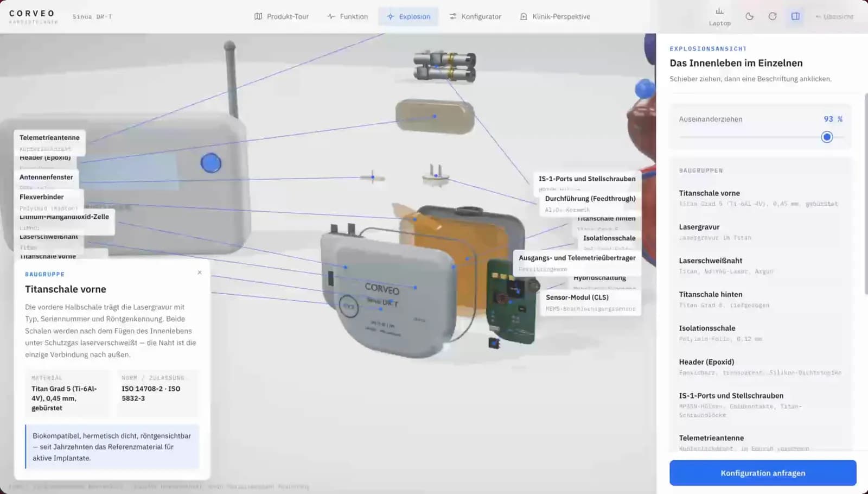Image resolution: width=868 pixels, height=494 pixels.
Task: Click the Isolationsschale callout in the 3D view
Action: (609, 240)
